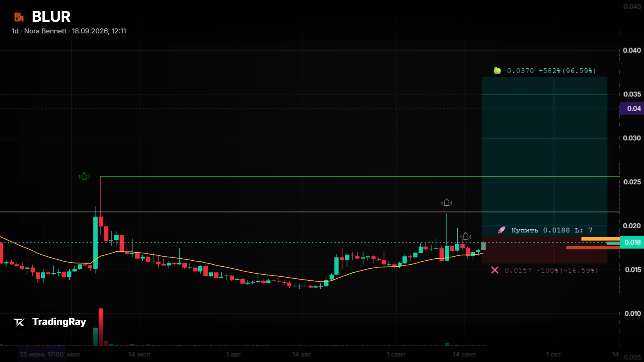Viewport: 644px width, 362px height.
Task: Click the 0.040 price axis label
Action: (632, 50)
